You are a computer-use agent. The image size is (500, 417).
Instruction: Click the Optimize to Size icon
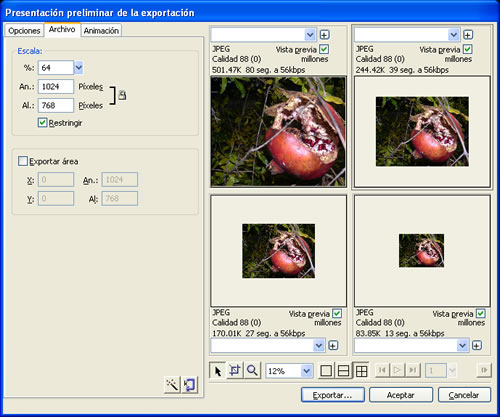pos(190,385)
